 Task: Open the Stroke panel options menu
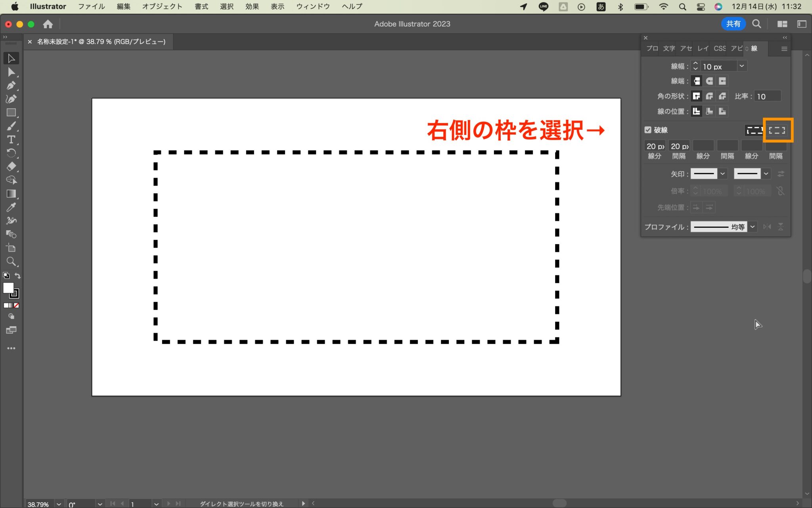[x=784, y=49]
